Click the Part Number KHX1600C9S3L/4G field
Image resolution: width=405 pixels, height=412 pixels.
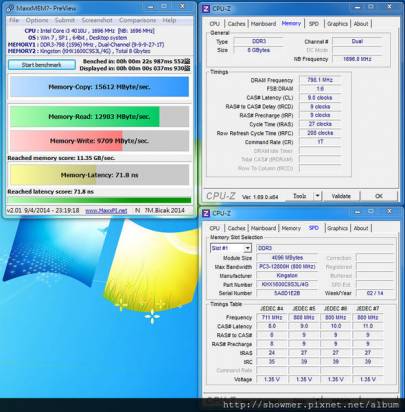[287, 285]
